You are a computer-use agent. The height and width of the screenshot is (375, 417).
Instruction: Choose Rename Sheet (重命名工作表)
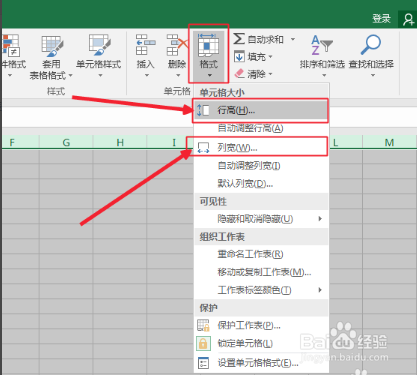(x=261, y=254)
